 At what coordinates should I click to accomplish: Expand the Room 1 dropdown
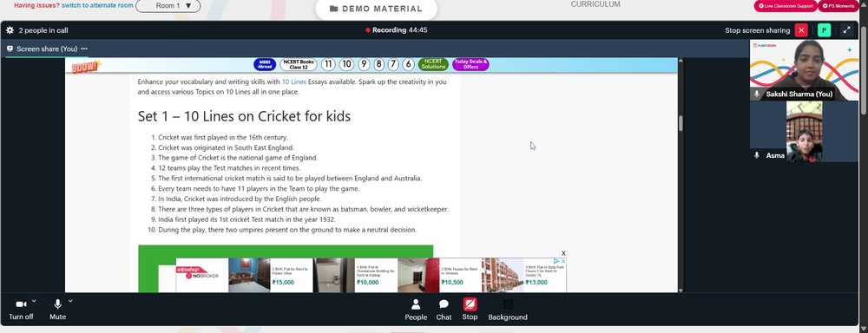tap(168, 5)
